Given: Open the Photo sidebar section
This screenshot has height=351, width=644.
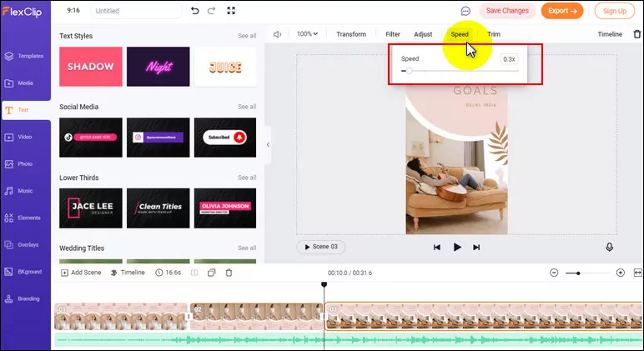Looking at the screenshot, I should [x=19, y=163].
